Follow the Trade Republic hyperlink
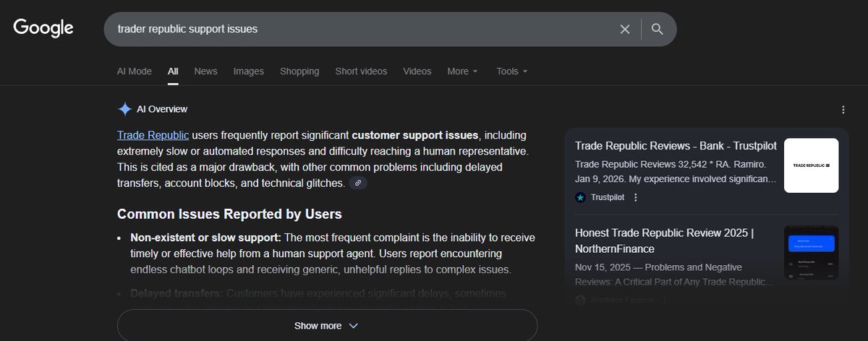 [153, 135]
